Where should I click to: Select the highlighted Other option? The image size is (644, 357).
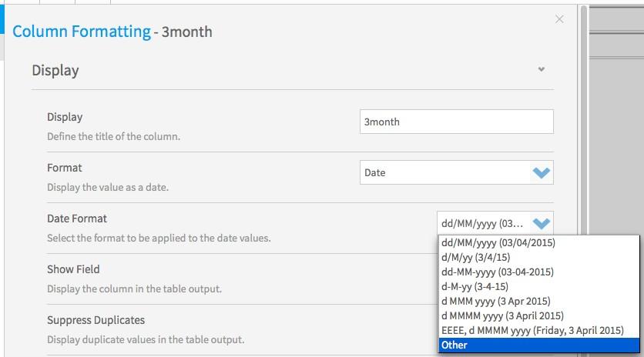click(539, 345)
